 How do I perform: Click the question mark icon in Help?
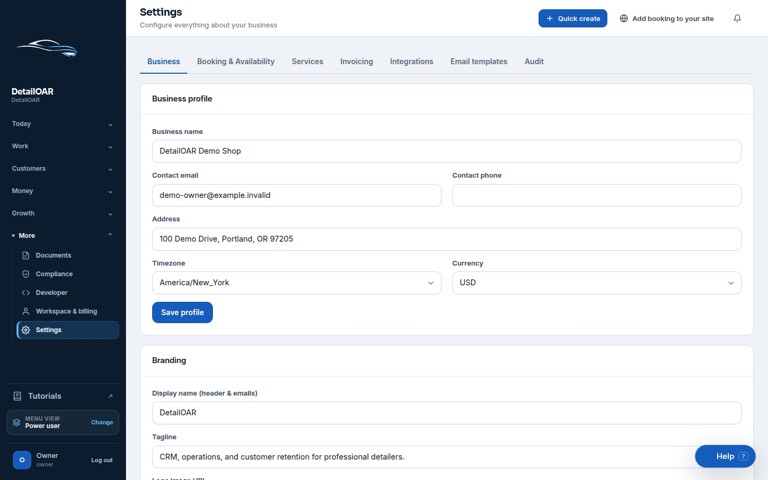click(743, 456)
